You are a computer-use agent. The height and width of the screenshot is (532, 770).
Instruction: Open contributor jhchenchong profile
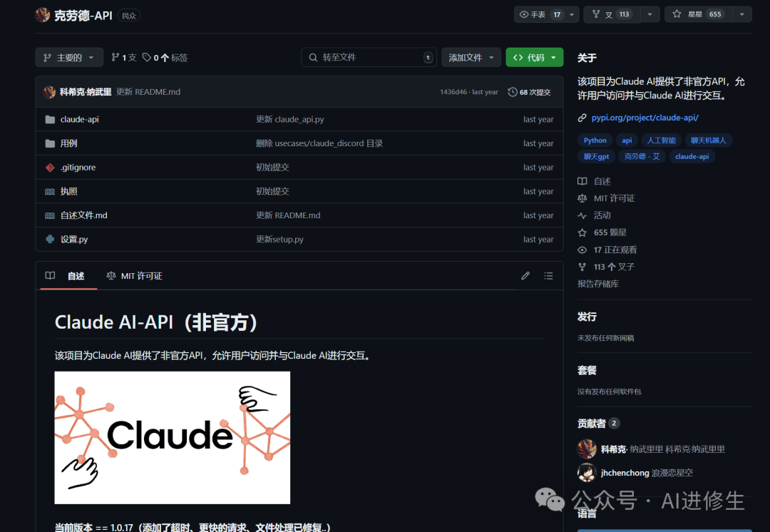click(x=625, y=473)
